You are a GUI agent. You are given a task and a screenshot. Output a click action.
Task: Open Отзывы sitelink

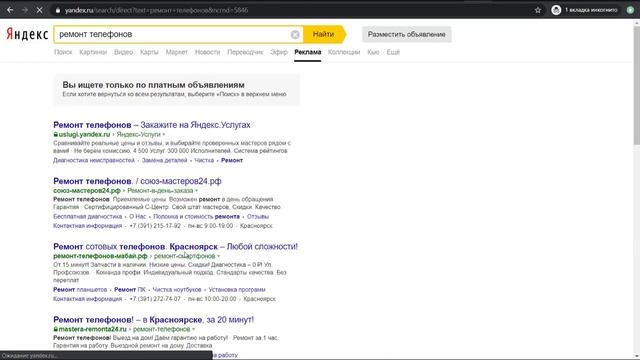(x=258, y=217)
